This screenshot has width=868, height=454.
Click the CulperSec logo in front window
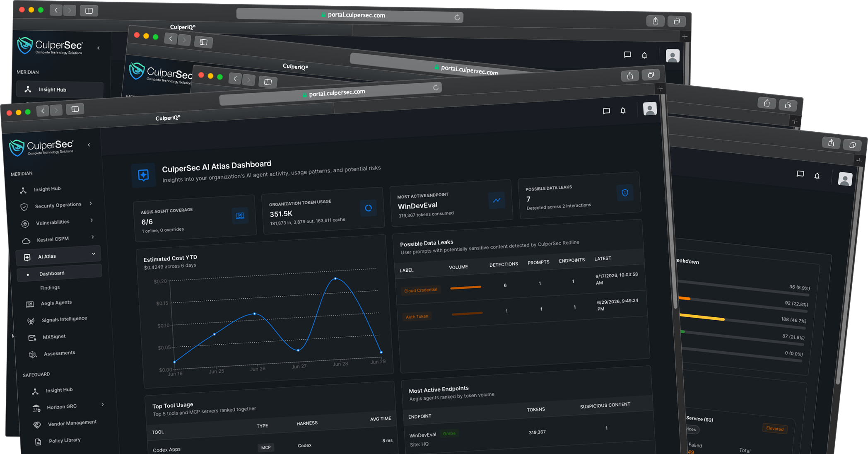tap(41, 147)
